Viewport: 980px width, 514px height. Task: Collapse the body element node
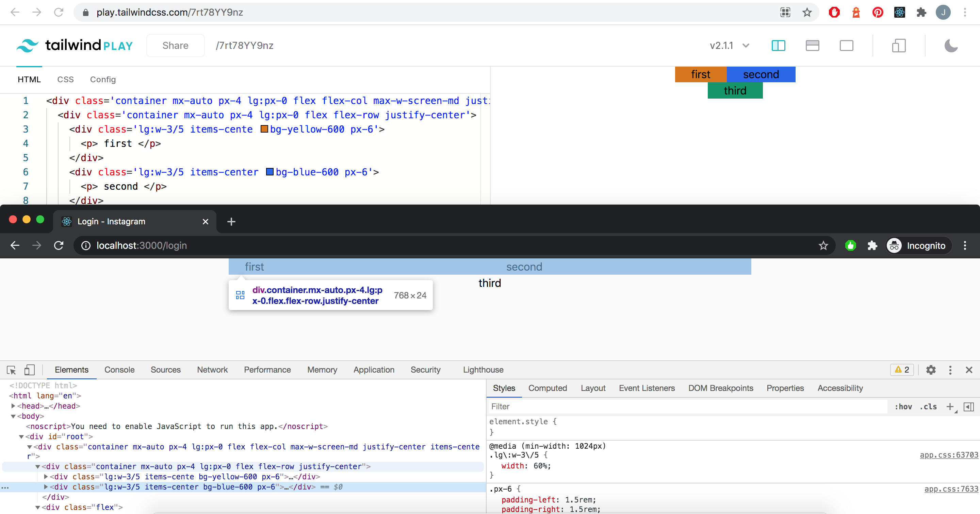click(x=13, y=416)
